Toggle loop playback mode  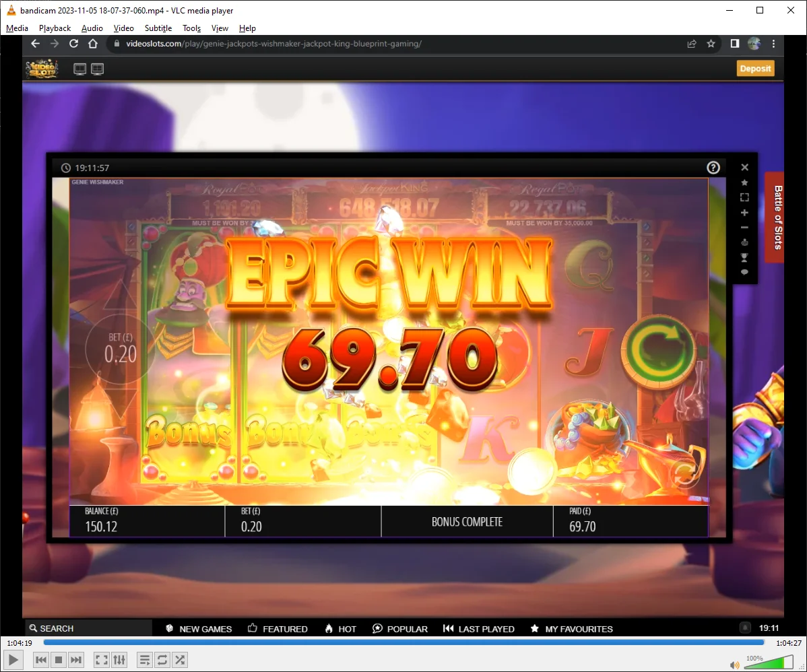tap(162, 660)
